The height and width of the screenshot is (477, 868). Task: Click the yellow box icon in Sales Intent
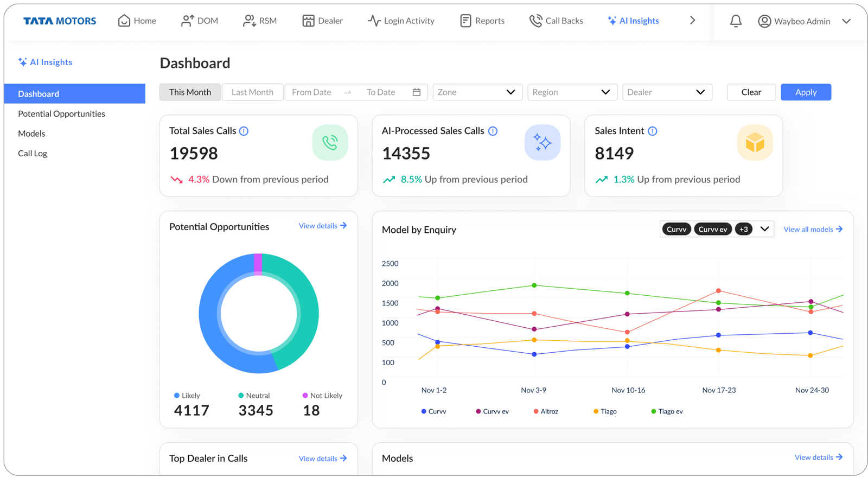tap(755, 143)
